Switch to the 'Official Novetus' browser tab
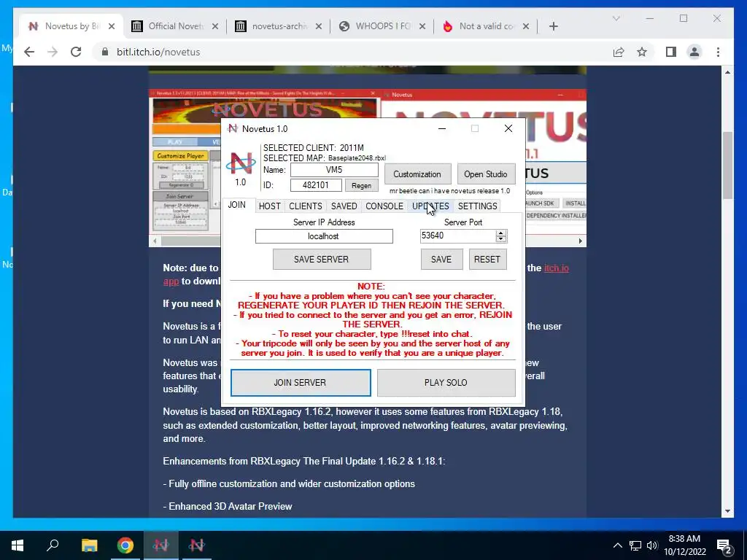 [175, 26]
